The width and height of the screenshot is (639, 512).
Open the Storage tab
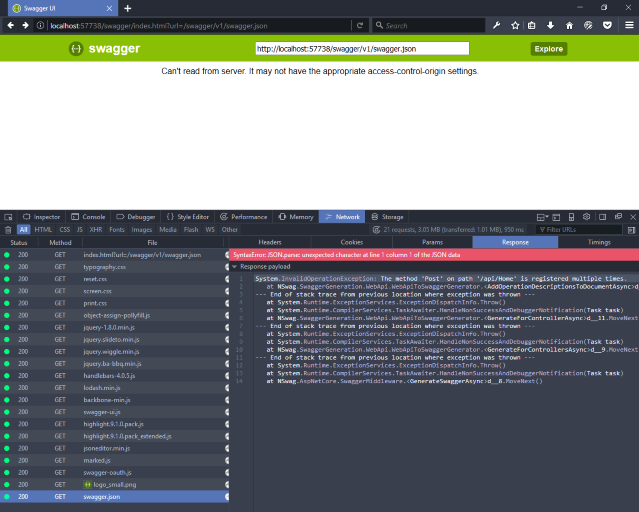pyautogui.click(x=388, y=217)
